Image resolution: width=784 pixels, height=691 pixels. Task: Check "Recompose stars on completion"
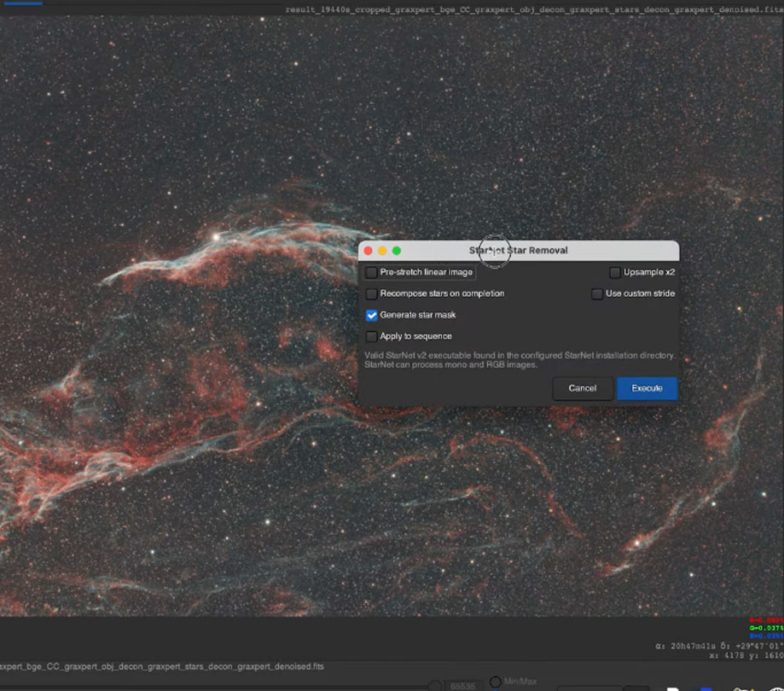tap(372, 293)
